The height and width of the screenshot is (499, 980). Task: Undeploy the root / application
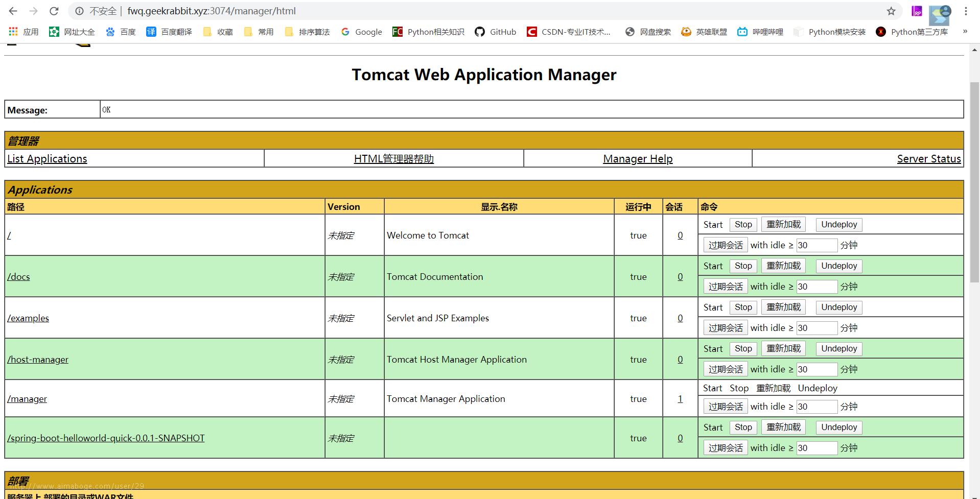[x=839, y=225]
